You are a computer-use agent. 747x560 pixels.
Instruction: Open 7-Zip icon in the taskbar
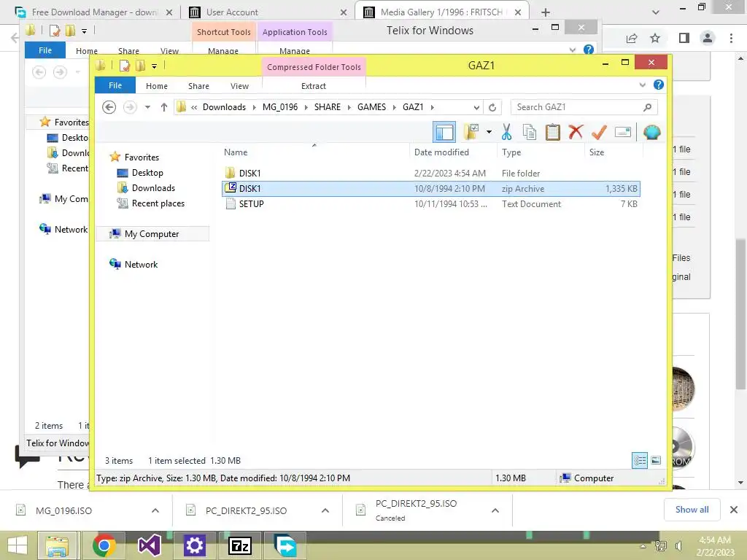pyautogui.click(x=240, y=545)
